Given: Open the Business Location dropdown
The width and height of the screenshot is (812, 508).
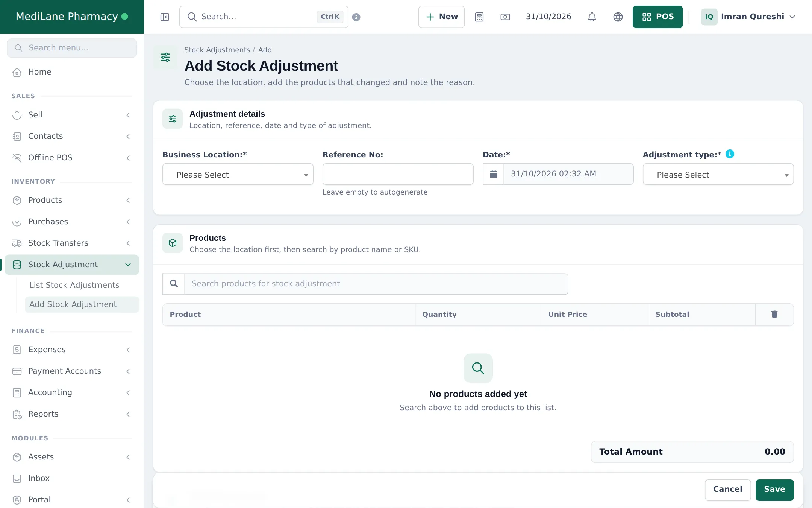Looking at the screenshot, I should pyautogui.click(x=238, y=174).
